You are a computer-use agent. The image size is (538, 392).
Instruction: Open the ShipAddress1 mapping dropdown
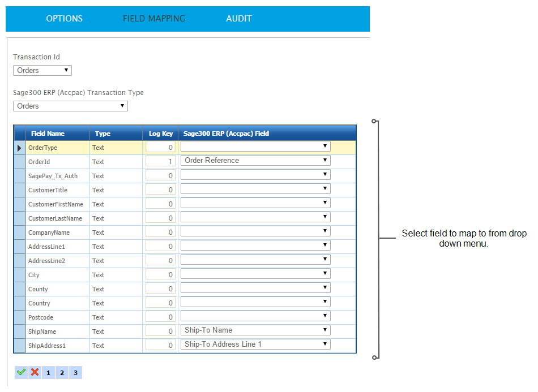(x=255, y=344)
